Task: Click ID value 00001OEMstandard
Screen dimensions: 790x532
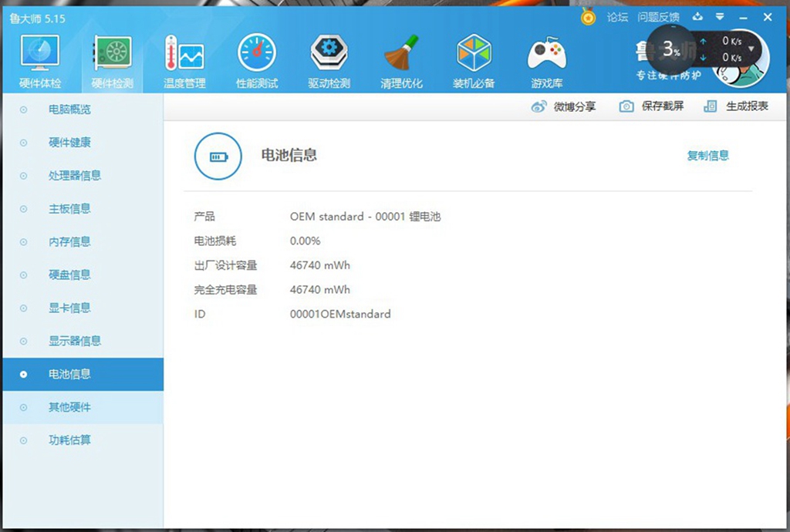Action: (x=340, y=314)
